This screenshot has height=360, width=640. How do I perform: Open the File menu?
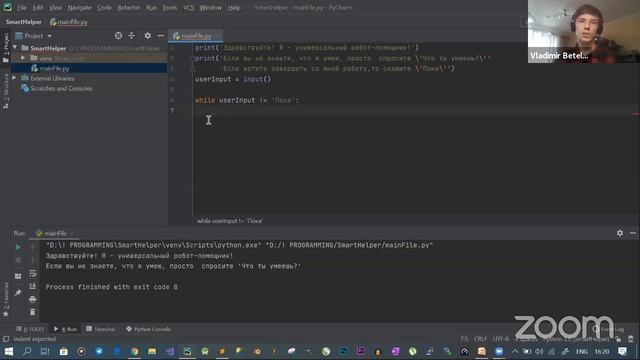click(x=21, y=7)
